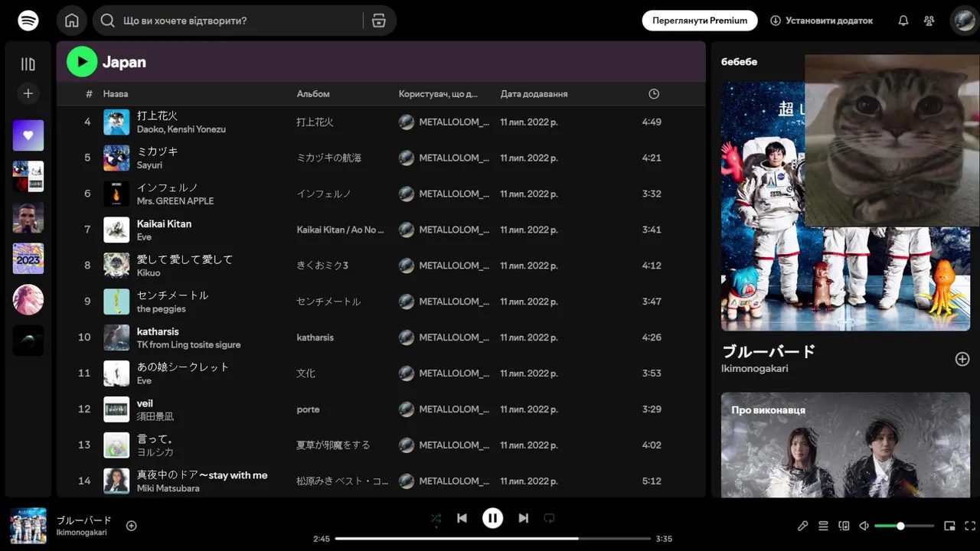The height and width of the screenshot is (551, 980).
Task: Open METALLOLOM user in row 10
Action: (x=454, y=337)
